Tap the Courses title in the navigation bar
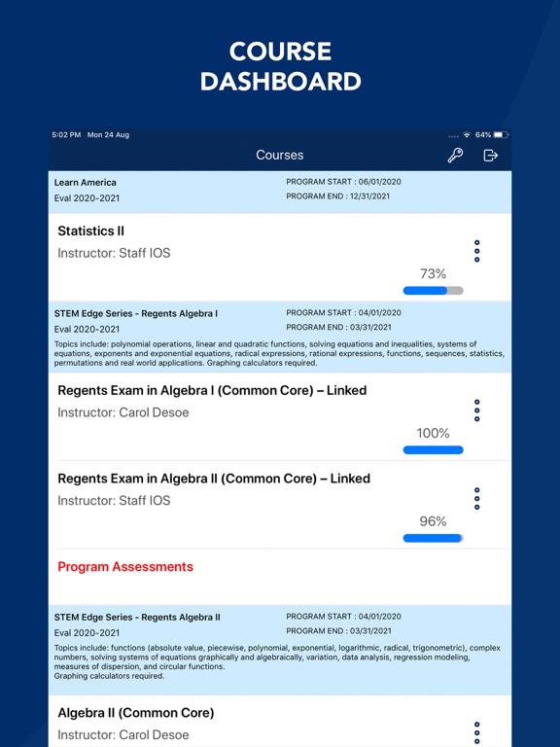 coord(280,156)
